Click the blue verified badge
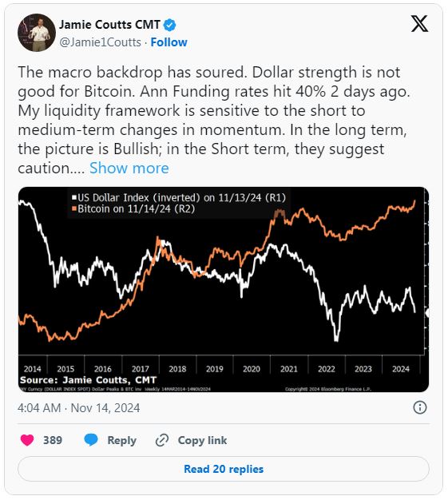448x500 pixels. (169, 25)
